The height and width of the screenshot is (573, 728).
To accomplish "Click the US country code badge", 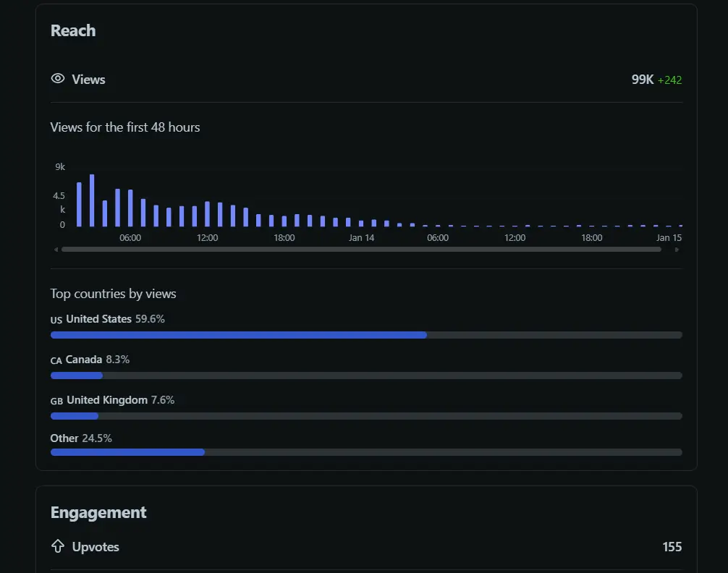I will [56, 320].
